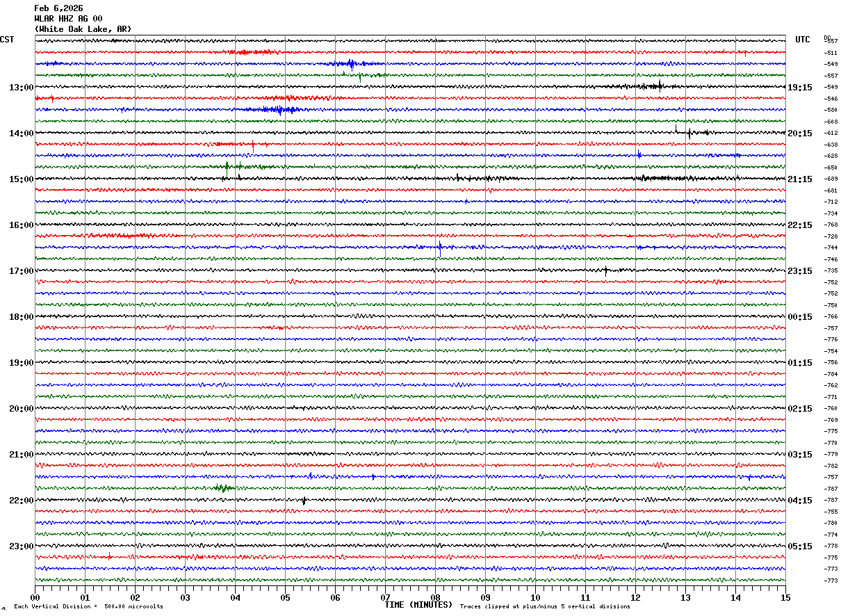Click the 23:15 UTC time label

coord(800,271)
